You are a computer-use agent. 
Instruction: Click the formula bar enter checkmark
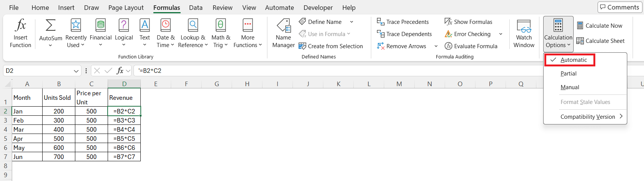(108, 71)
